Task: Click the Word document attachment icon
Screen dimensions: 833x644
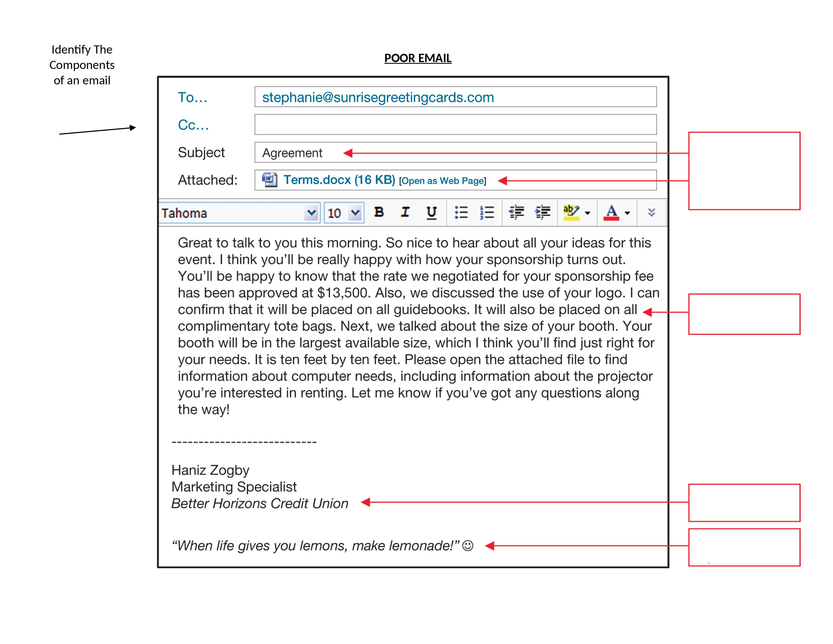Action: pyautogui.click(x=269, y=181)
